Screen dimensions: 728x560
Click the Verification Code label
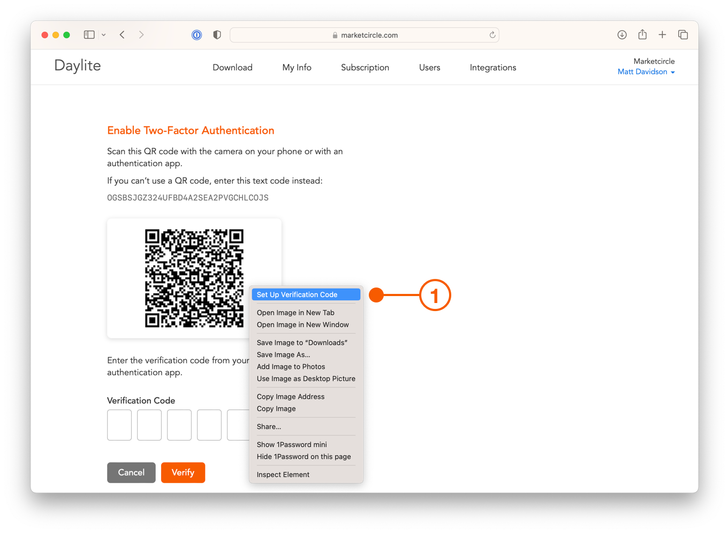click(141, 400)
